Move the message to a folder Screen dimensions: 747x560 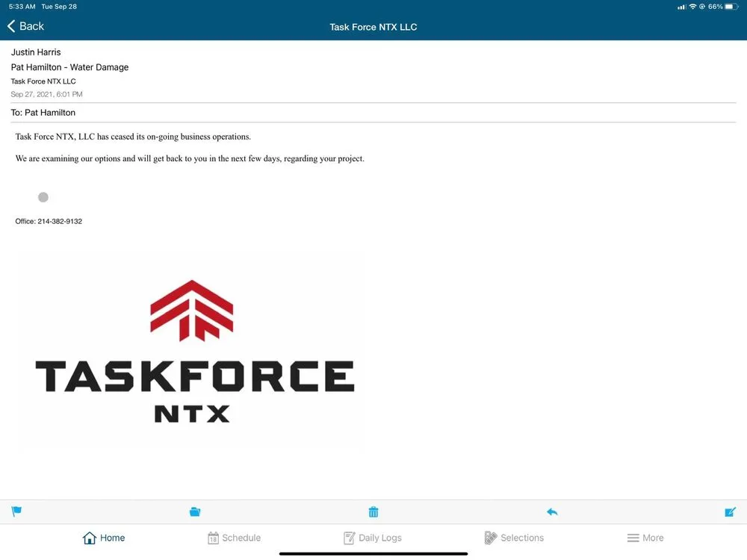[195, 511]
